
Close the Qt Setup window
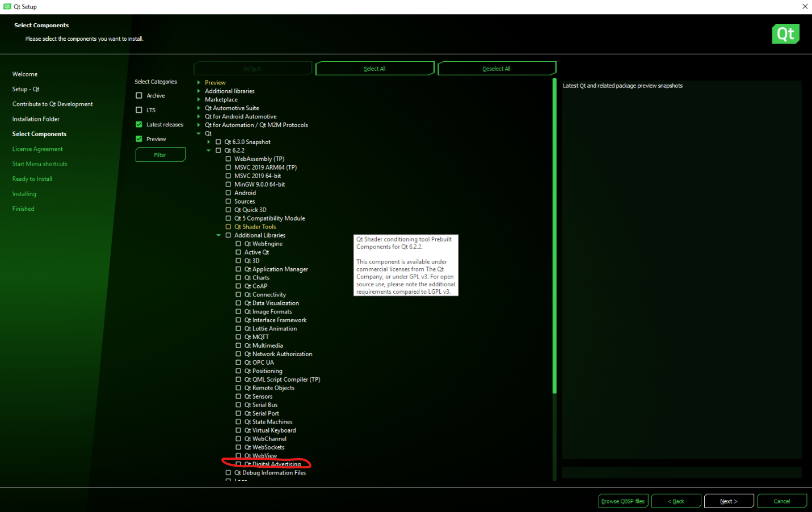tap(805, 7)
